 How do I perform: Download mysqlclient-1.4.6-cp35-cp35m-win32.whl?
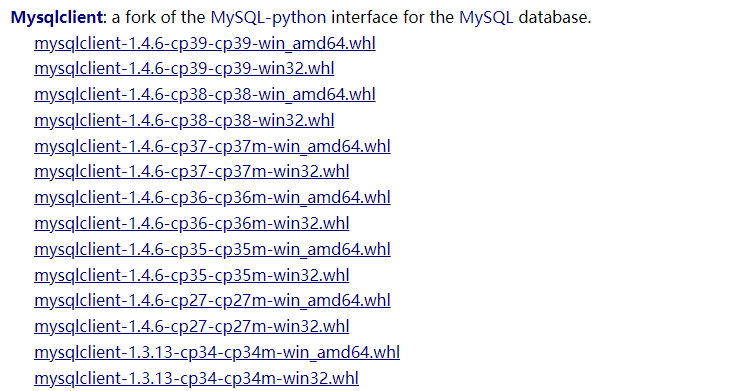(192, 275)
